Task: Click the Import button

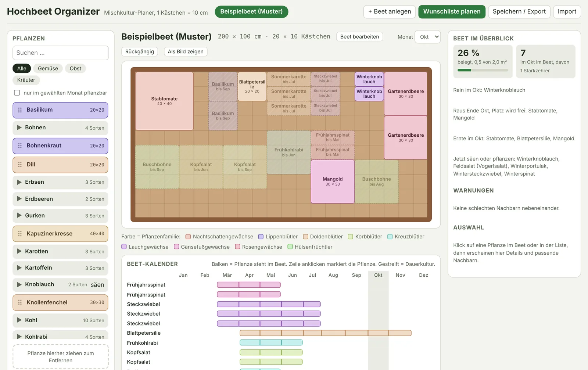Action: pyautogui.click(x=567, y=11)
